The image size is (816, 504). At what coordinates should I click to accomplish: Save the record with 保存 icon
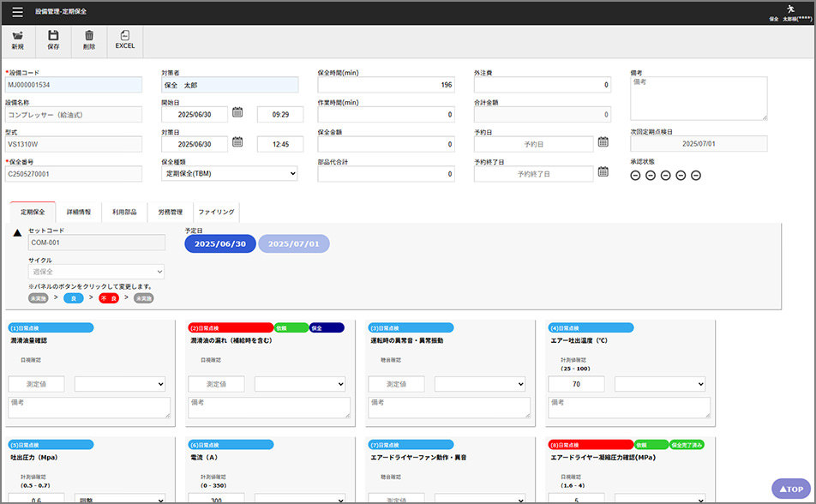53,40
